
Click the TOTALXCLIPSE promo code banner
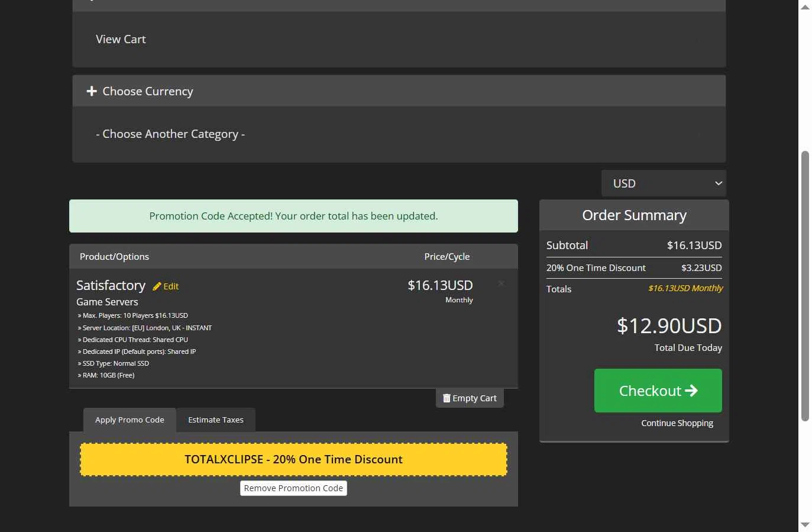click(293, 460)
